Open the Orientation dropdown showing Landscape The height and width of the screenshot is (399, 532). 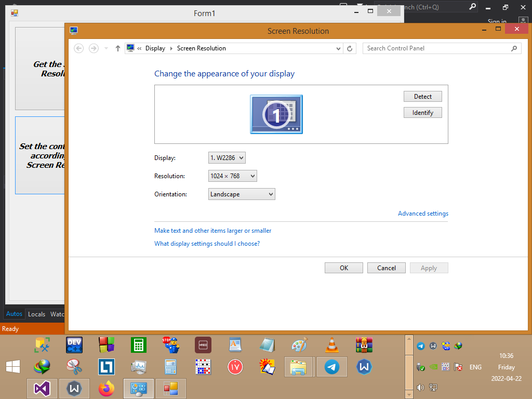pyautogui.click(x=242, y=194)
